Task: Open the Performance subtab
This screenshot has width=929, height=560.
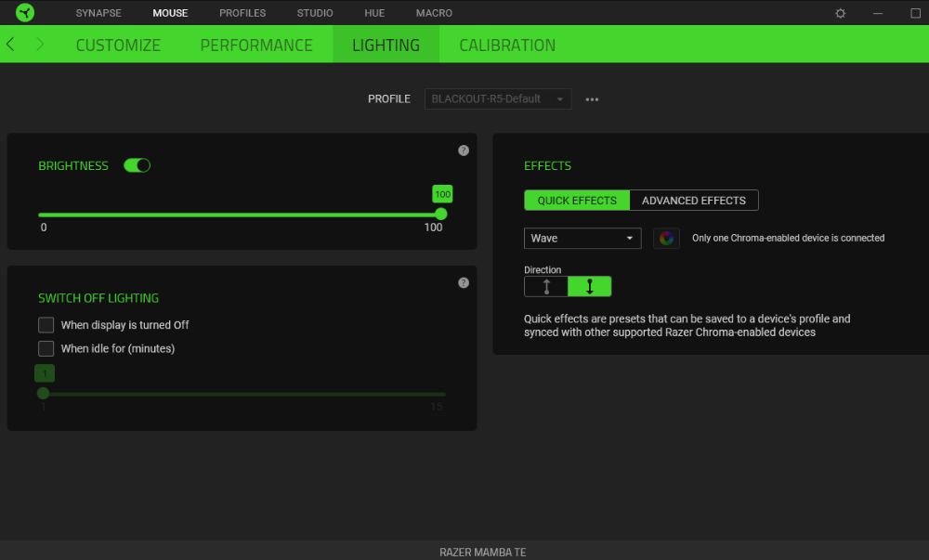Action: pyautogui.click(x=256, y=45)
